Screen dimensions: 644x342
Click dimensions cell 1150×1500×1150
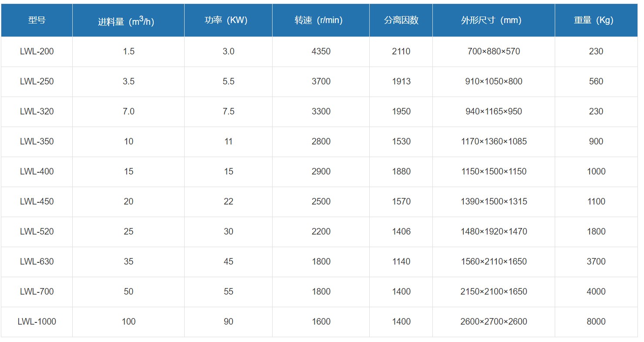coord(494,171)
